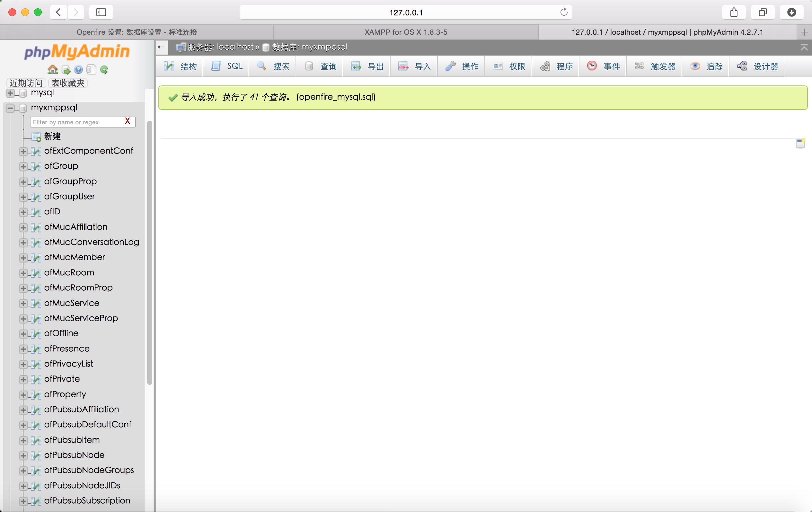The image size is (812, 512).
Task: Reload navigation panel green icon
Action: coord(104,70)
